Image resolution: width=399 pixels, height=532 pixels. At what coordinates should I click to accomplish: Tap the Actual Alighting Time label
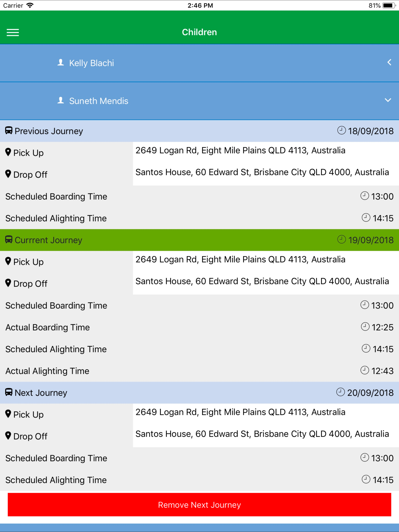47,371
